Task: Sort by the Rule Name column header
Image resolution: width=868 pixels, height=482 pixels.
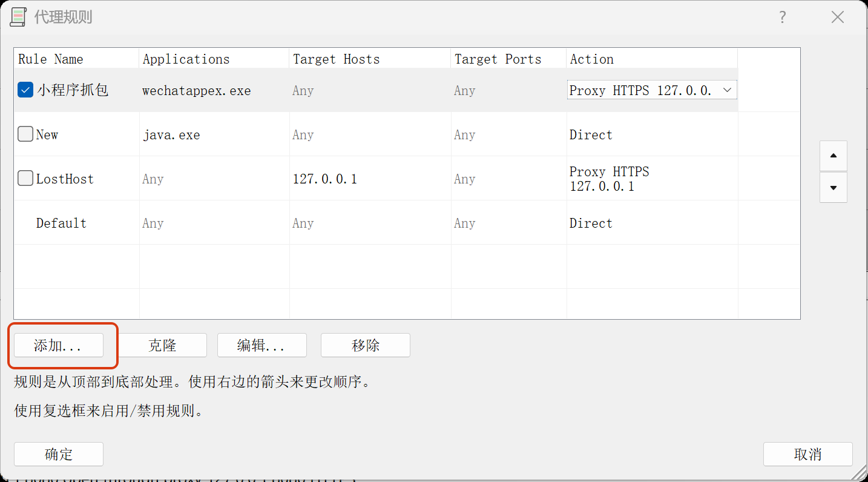Action: (x=51, y=59)
